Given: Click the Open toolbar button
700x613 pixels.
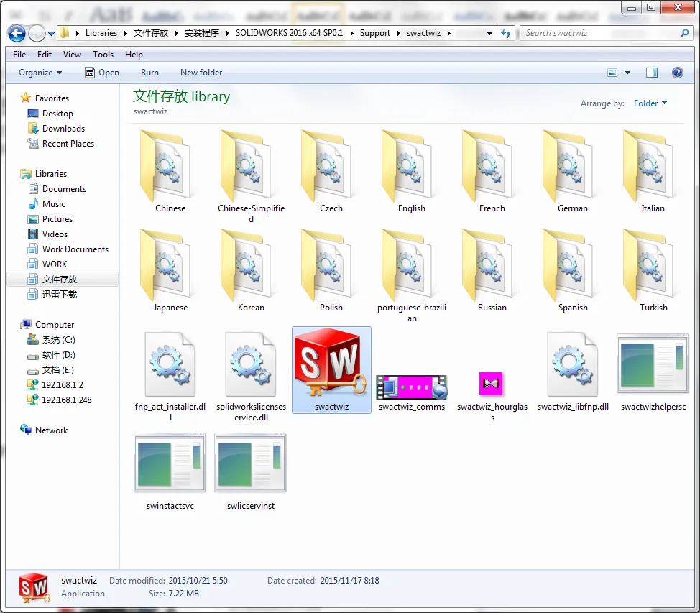Looking at the screenshot, I should click(x=102, y=73).
